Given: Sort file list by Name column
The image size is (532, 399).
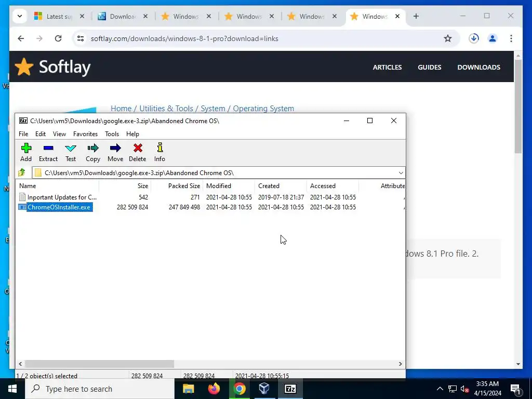Looking at the screenshot, I should pos(58,186).
